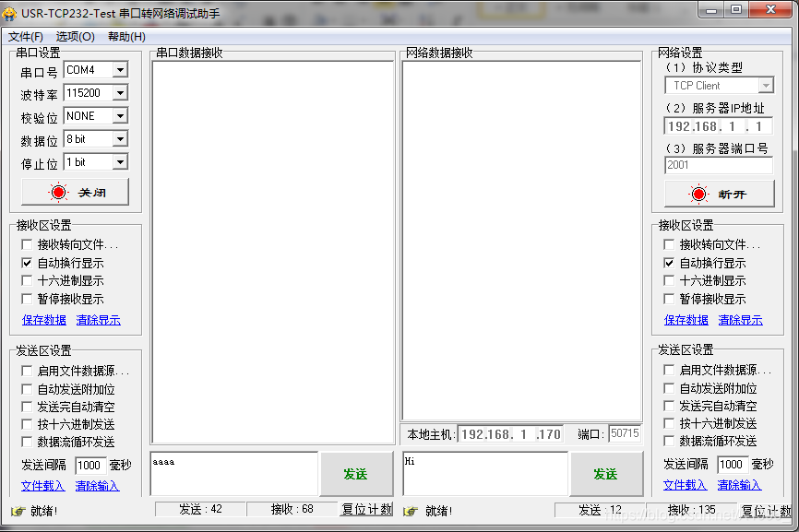Screen dimensions: 799x532
Task: Enable network 启用文件数据源 checkbox
Action: 669,370
